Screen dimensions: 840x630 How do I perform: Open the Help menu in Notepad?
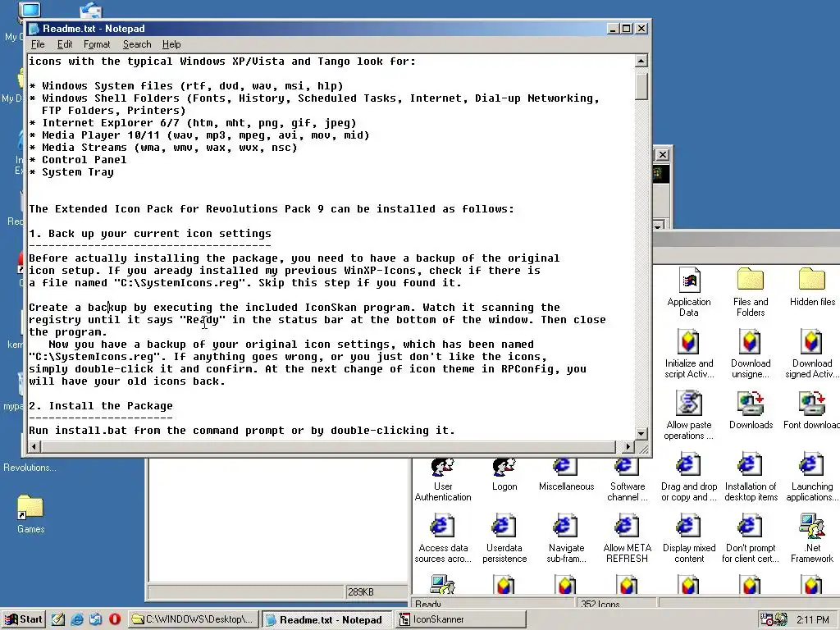point(171,44)
